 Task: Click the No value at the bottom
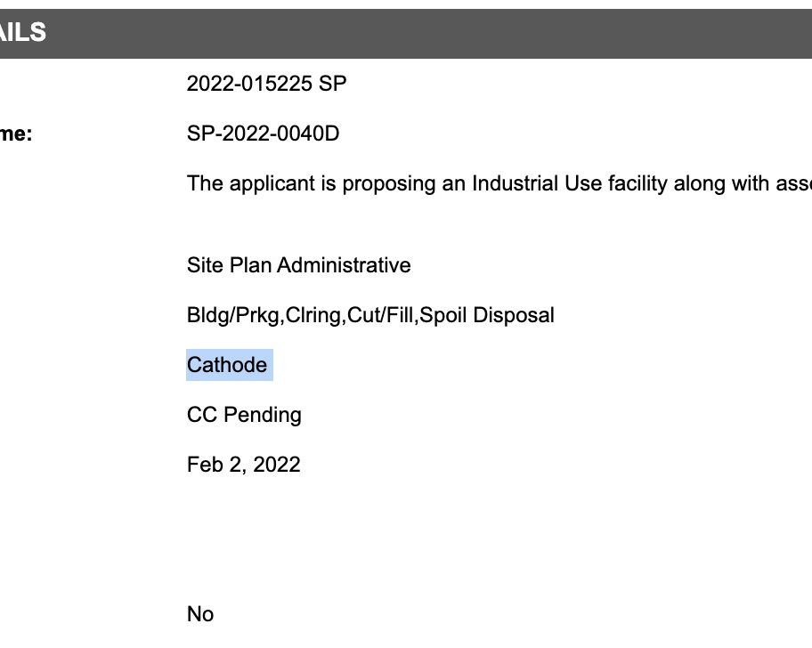(200, 614)
